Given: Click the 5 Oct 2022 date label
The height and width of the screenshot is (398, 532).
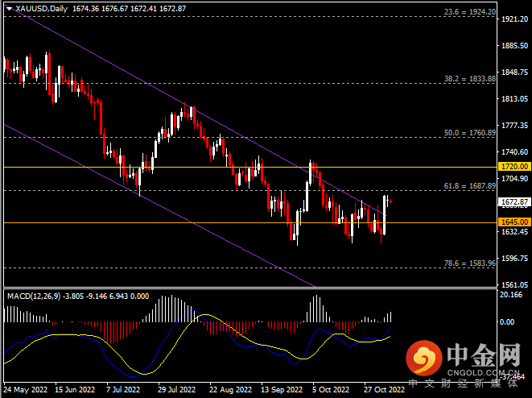Looking at the screenshot, I should coord(331,389).
